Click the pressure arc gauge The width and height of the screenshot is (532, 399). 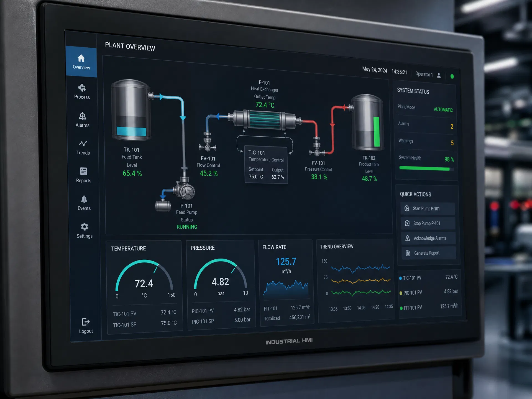(x=221, y=273)
